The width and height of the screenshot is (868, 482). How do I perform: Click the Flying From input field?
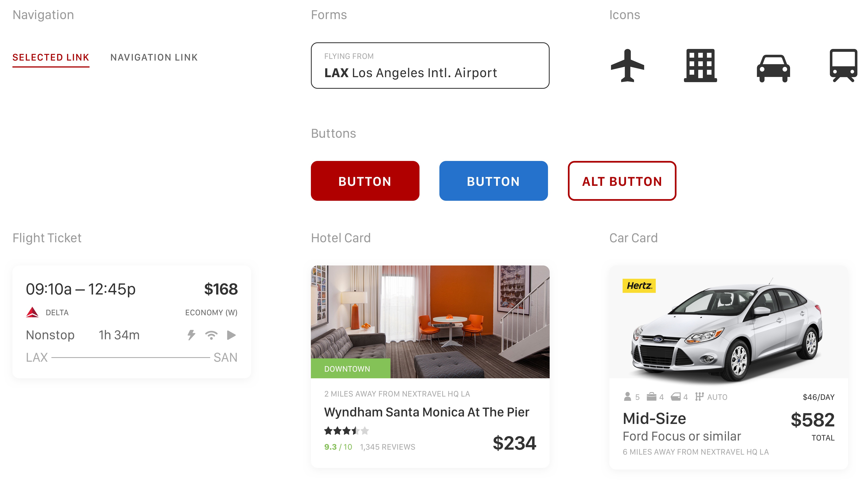[430, 66]
